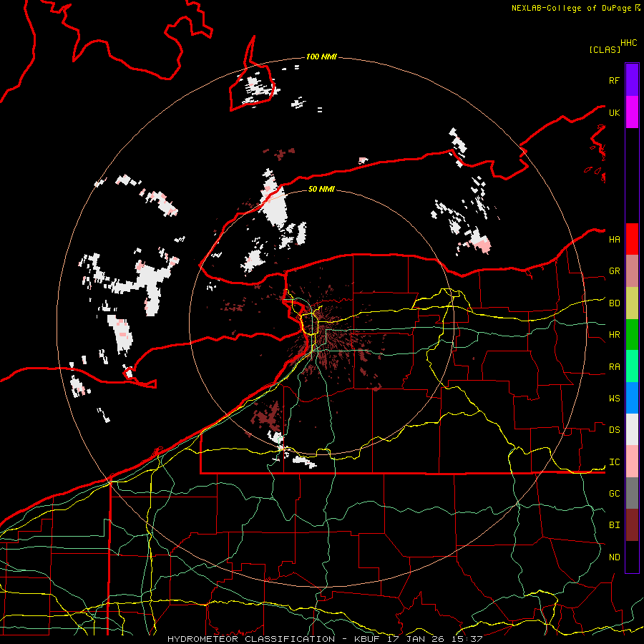Click the DS legend label

[x=614, y=430]
